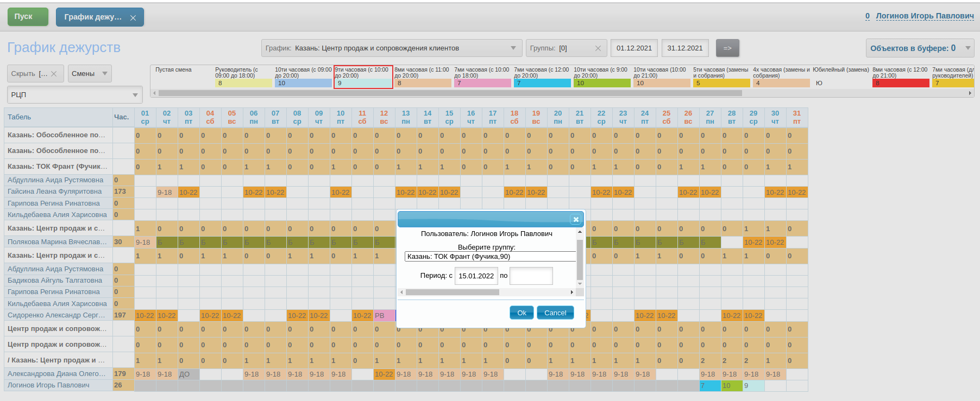
Task: Click the empty period end date field
Action: point(531,276)
